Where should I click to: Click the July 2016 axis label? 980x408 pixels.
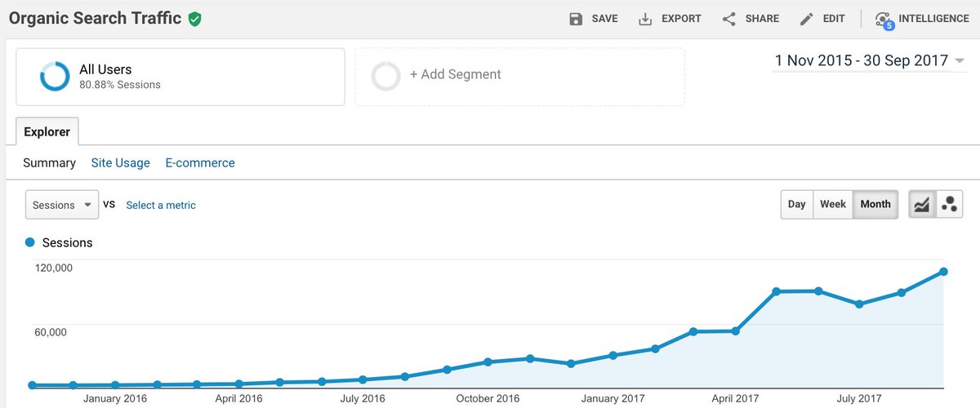click(x=363, y=399)
